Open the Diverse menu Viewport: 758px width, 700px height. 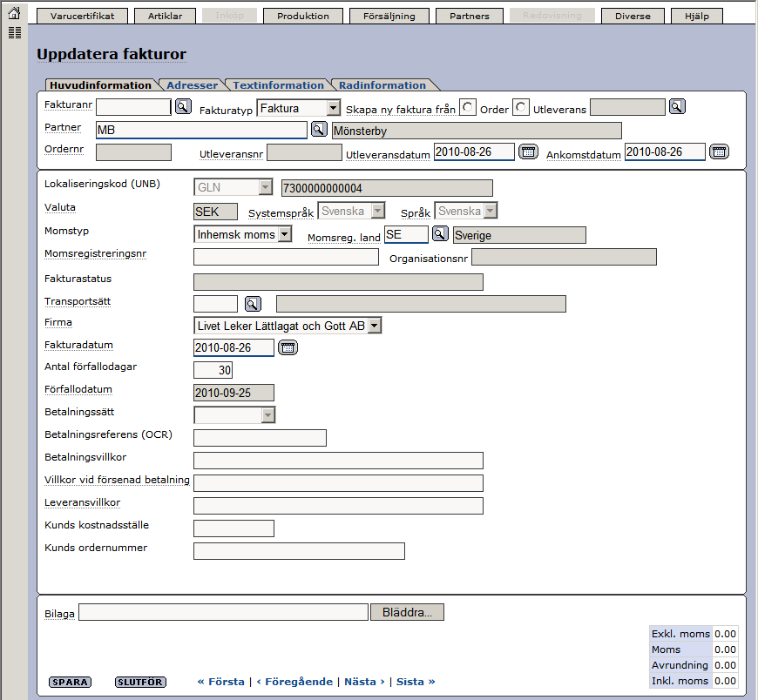click(x=633, y=16)
